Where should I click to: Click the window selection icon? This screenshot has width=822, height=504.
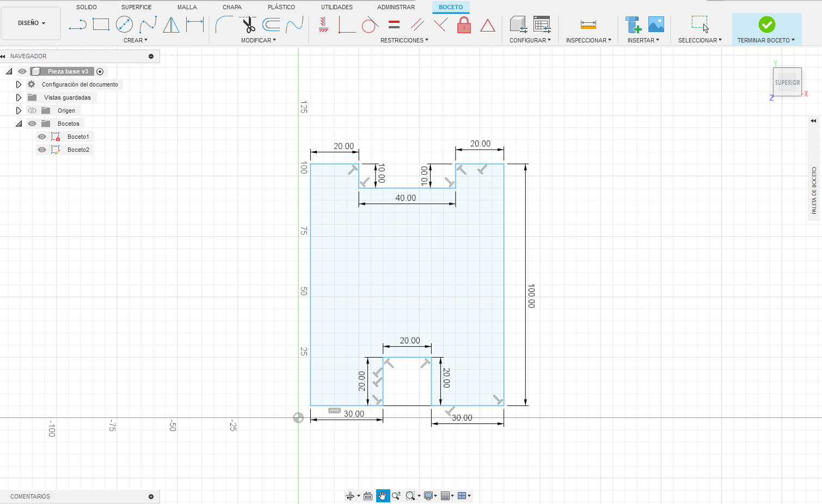[700, 24]
